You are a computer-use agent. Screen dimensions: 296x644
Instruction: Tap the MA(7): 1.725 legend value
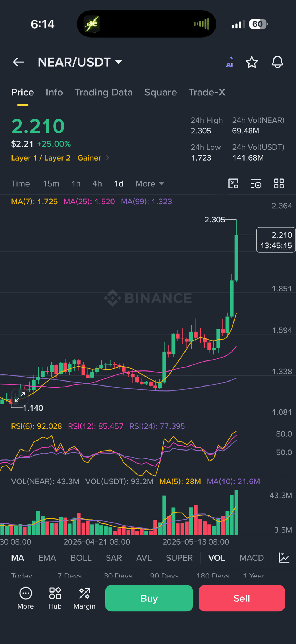click(34, 201)
